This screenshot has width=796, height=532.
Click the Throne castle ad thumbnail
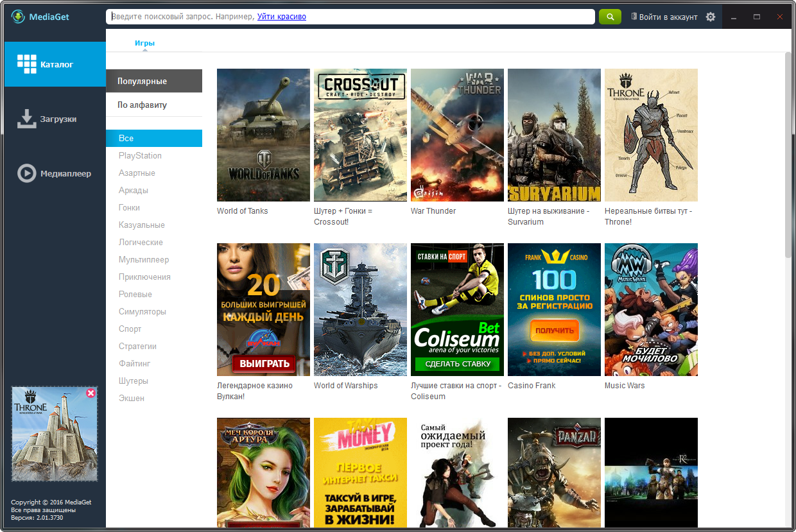click(55, 434)
